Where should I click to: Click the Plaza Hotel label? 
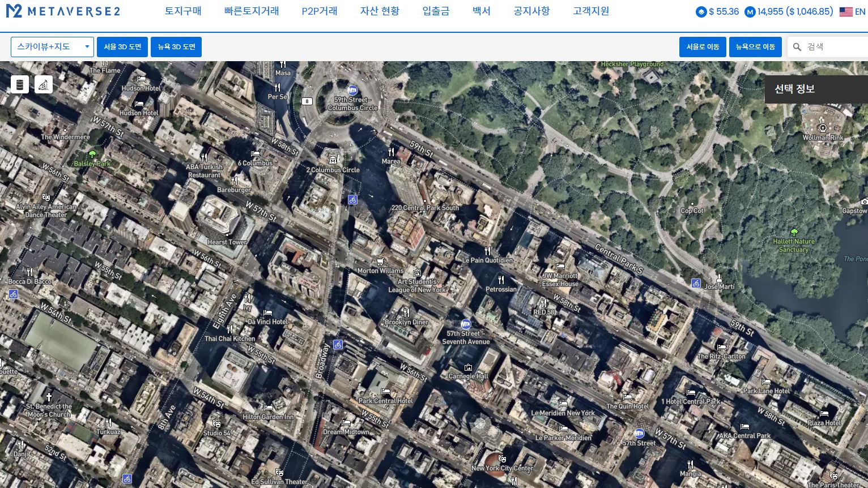pos(824,423)
